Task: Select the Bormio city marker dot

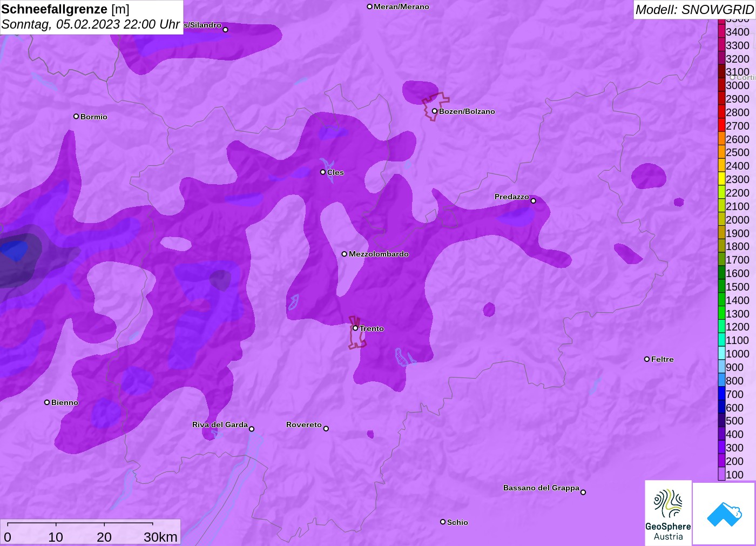Action: coord(76,116)
